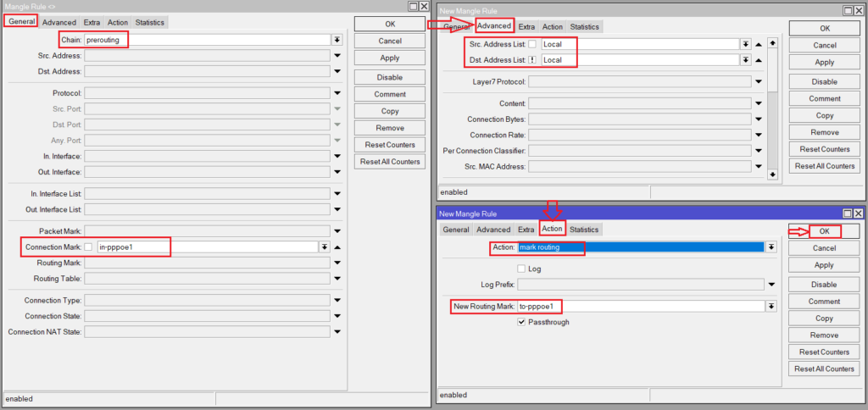
Task: Open the New Routing Mark dropdown
Action: coord(771,307)
